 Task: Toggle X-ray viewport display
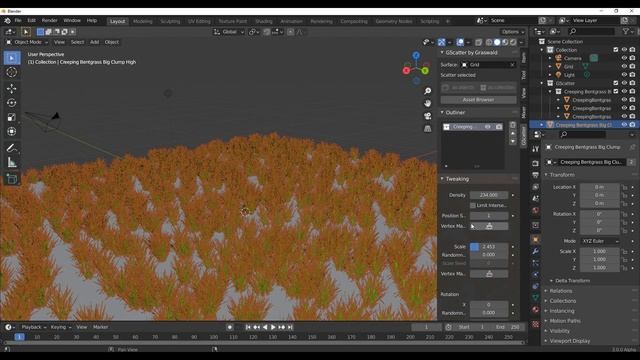point(478,42)
